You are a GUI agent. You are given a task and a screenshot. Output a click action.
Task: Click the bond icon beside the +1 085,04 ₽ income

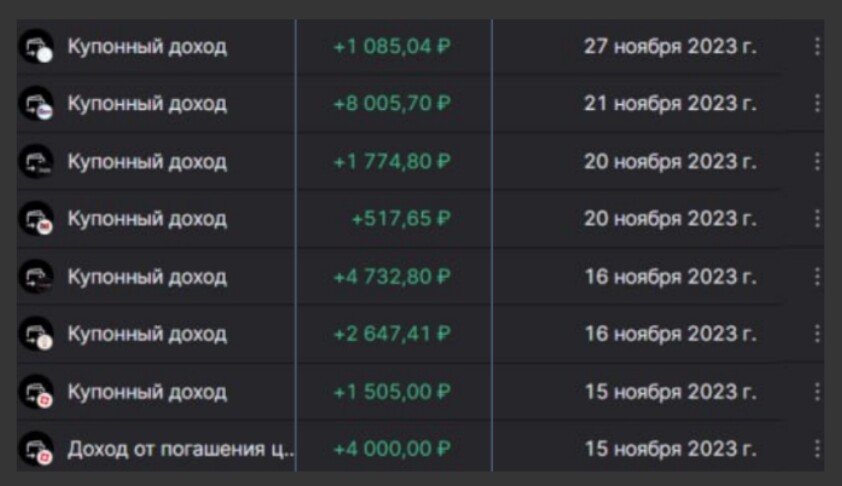[36, 47]
